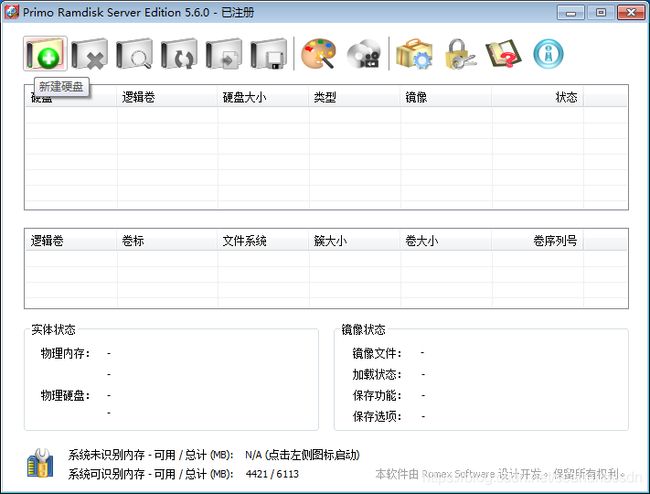The image size is (650, 494).
Task: Open options via the box with gear icon
Action: [x=414, y=54]
